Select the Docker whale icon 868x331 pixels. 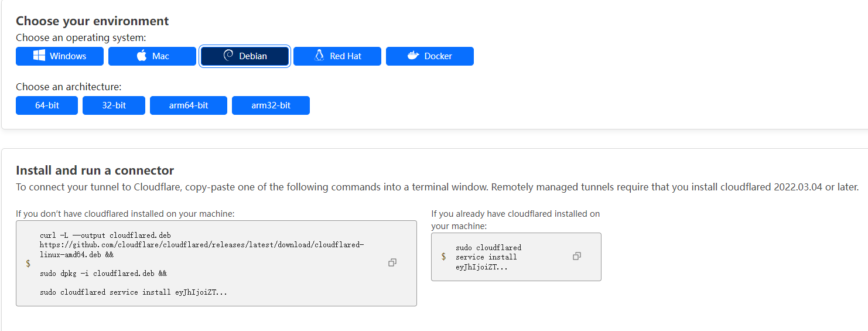(414, 56)
